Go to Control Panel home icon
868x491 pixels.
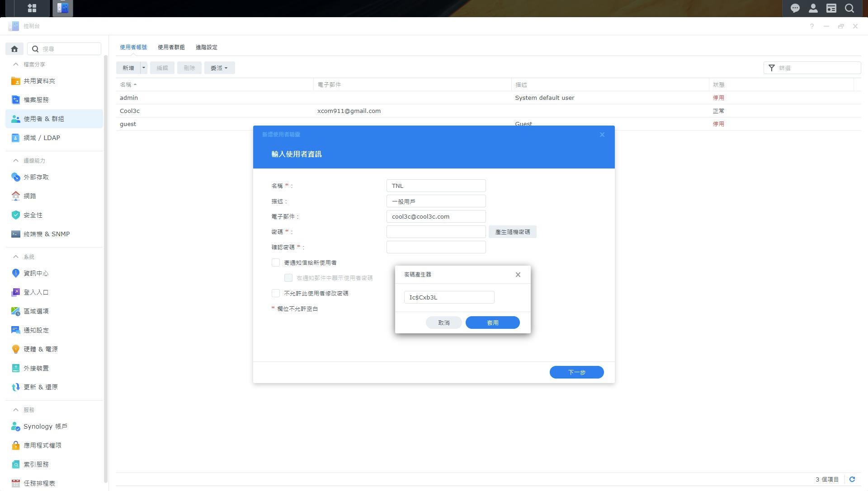[14, 49]
